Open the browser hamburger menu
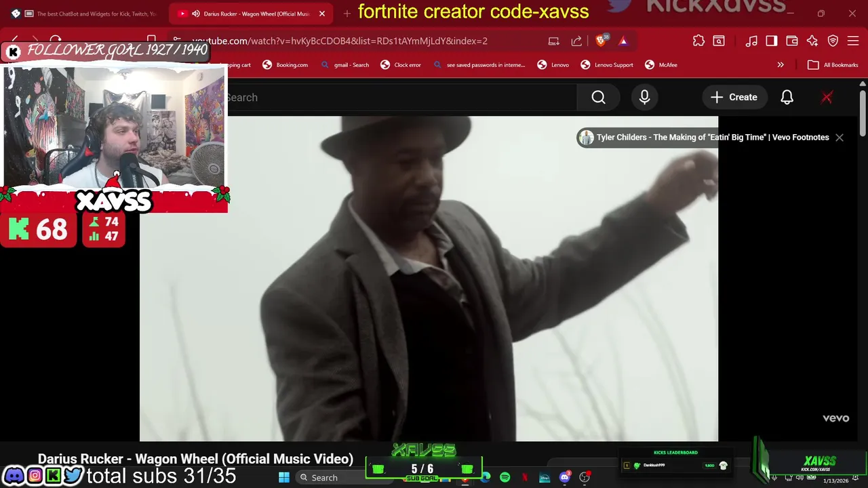This screenshot has height=488, width=868. [853, 41]
